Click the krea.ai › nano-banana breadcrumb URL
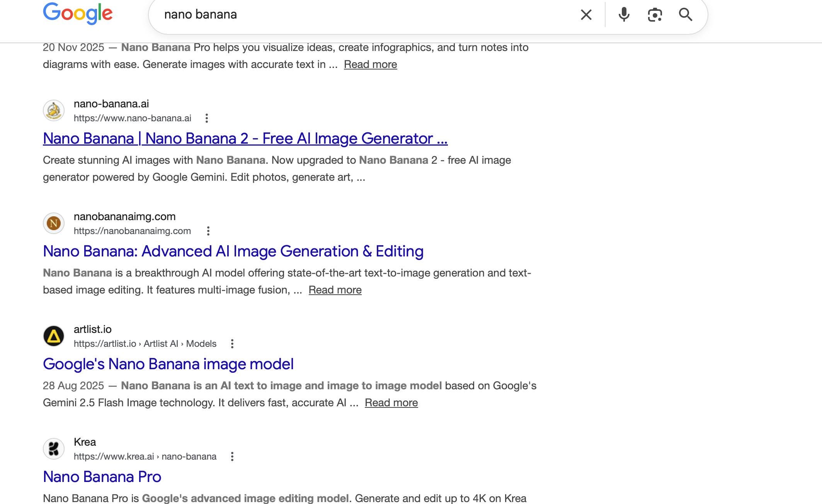 [145, 456]
